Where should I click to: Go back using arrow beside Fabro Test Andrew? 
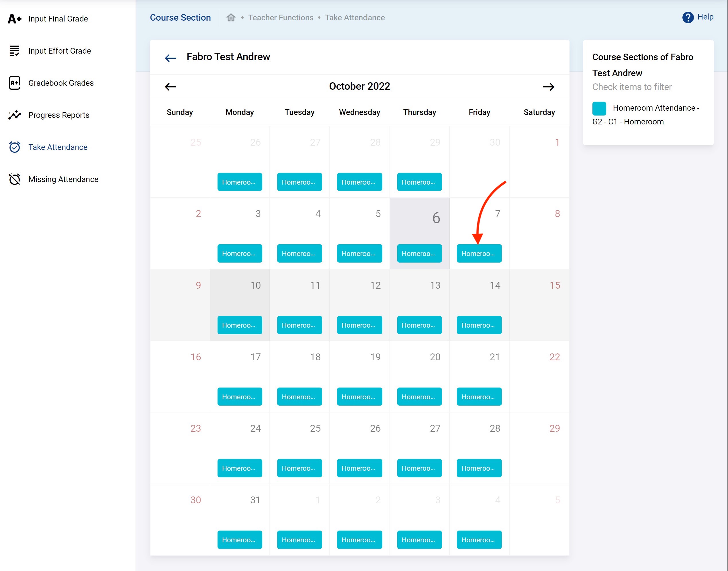point(171,58)
